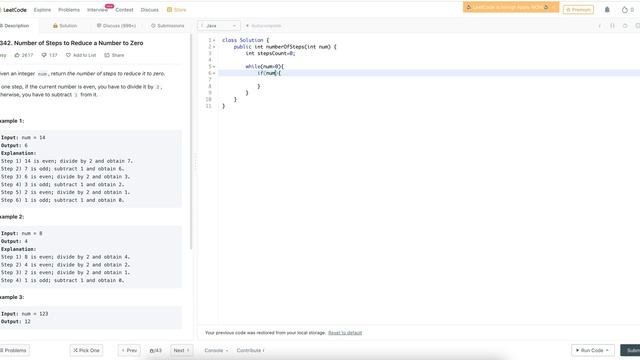Open the Problems list button

click(14, 350)
